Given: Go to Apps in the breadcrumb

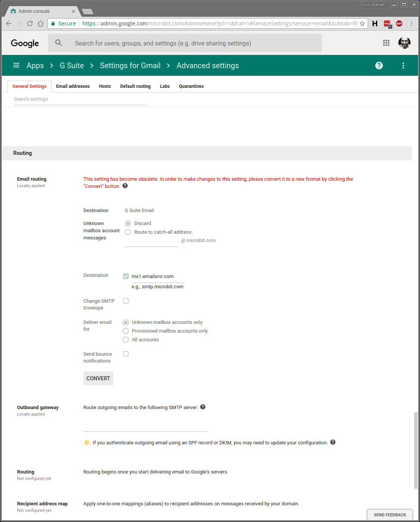Looking at the screenshot, I should click(x=35, y=66).
